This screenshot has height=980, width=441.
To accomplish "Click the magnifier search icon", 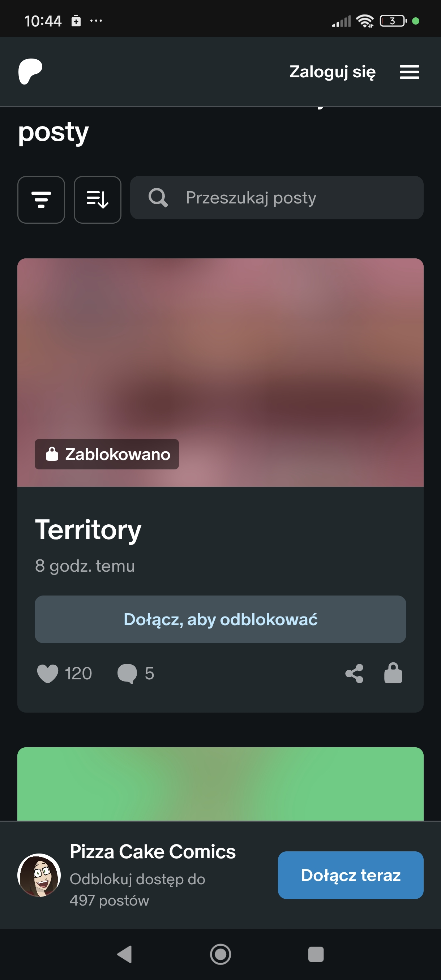I will [158, 198].
